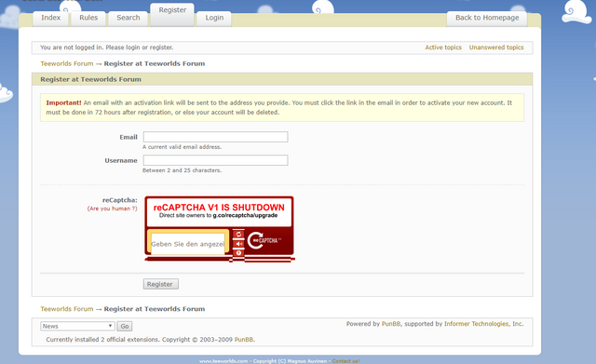This screenshot has width=596, height=364.
Task: Open PunBB link after Powered by
Action: point(391,324)
